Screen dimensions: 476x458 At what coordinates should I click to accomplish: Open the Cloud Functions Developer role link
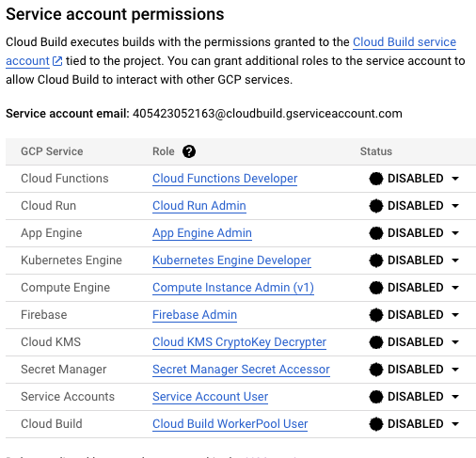click(x=225, y=179)
